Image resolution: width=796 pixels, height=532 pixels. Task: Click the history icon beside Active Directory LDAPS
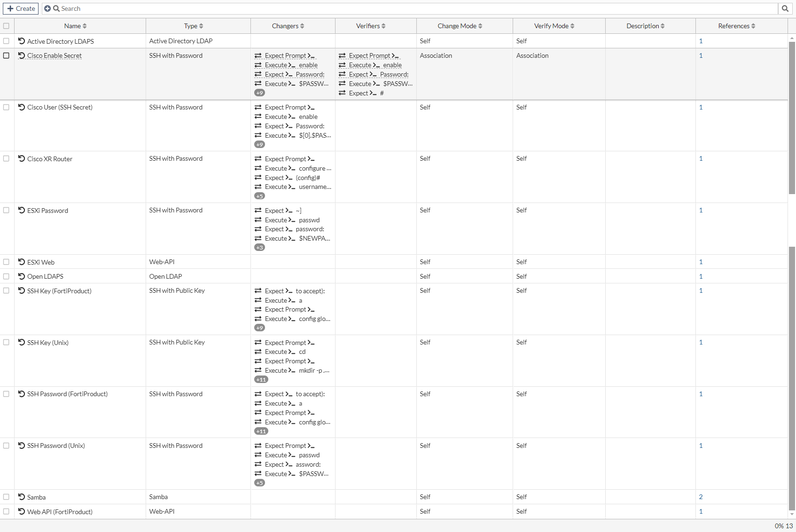pos(22,41)
